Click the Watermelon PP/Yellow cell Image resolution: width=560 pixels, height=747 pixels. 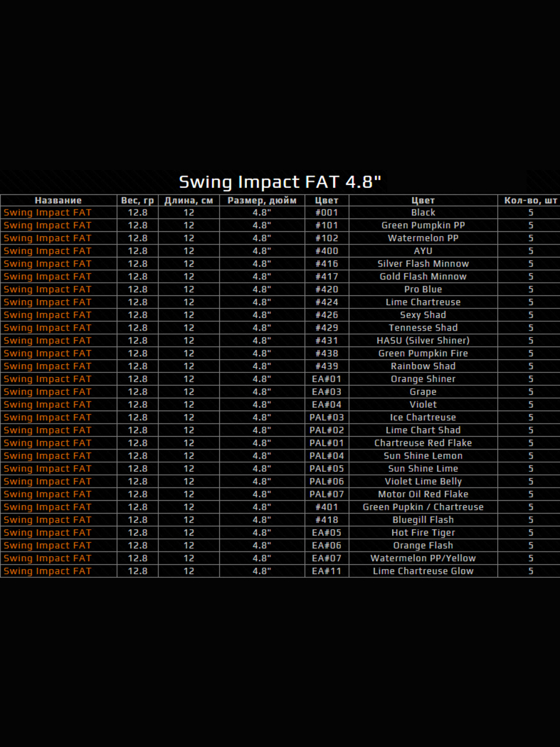click(423, 558)
